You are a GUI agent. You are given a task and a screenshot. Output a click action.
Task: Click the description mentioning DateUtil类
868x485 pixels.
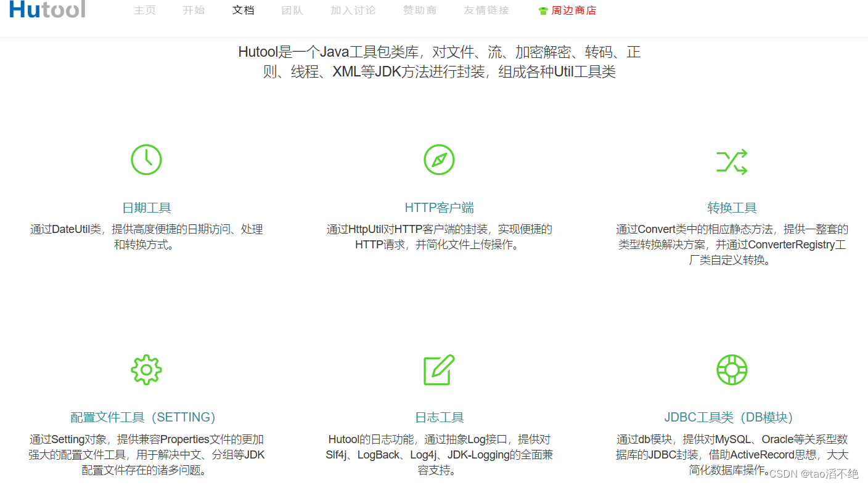[x=147, y=237]
